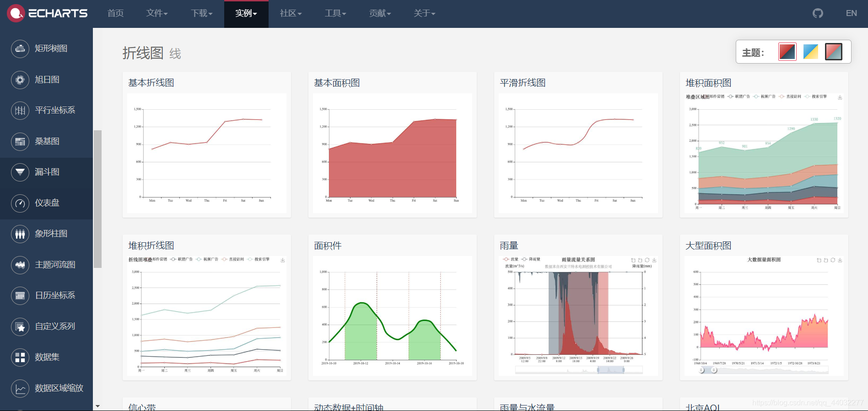Expand the 下载 dropdown menu
Screen dimensions: 868x411
[x=202, y=13]
